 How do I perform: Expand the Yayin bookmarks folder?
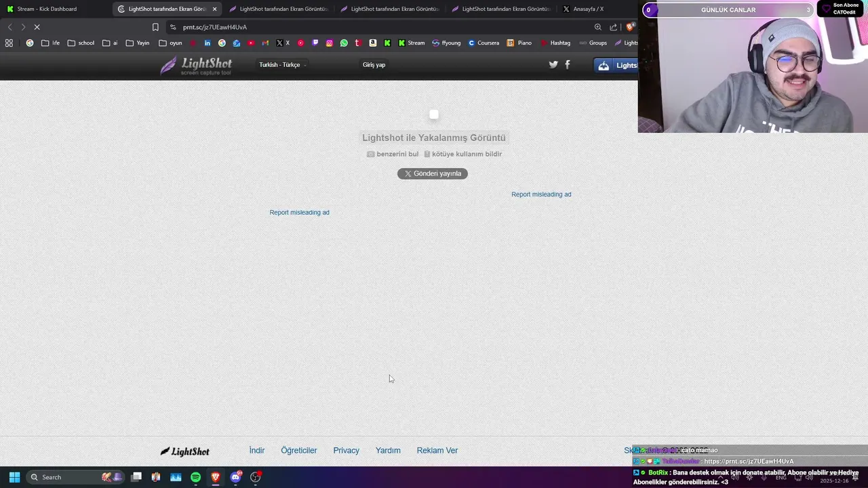pos(138,43)
